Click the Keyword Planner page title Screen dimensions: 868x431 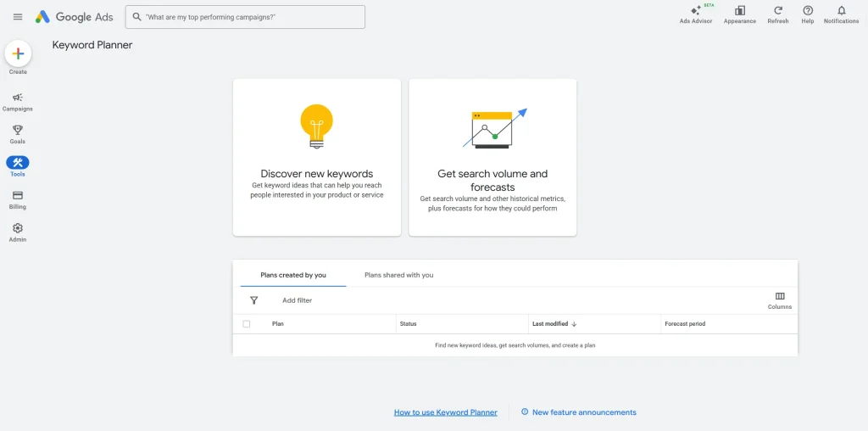tap(92, 45)
